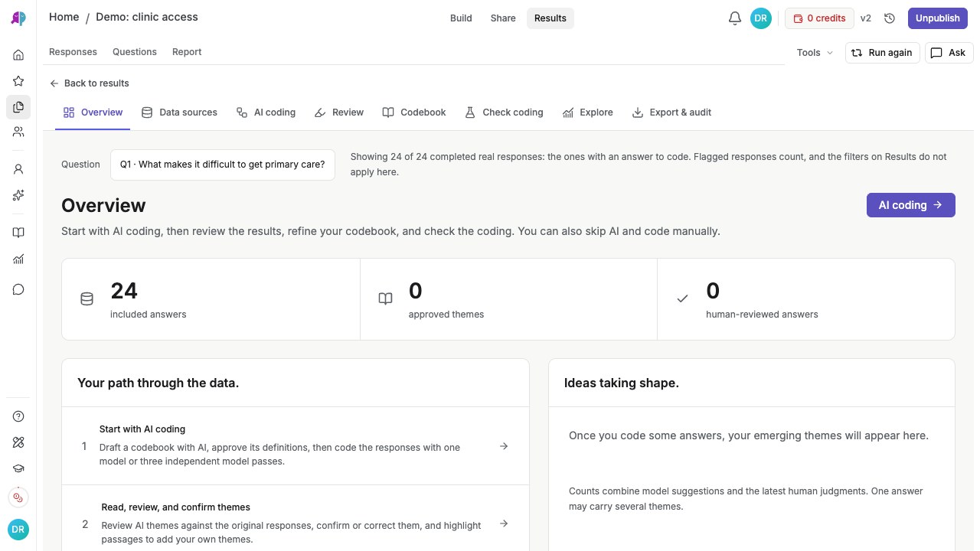The width and height of the screenshot is (980, 551).
Task: Switch to the Build tab
Action: (x=461, y=18)
